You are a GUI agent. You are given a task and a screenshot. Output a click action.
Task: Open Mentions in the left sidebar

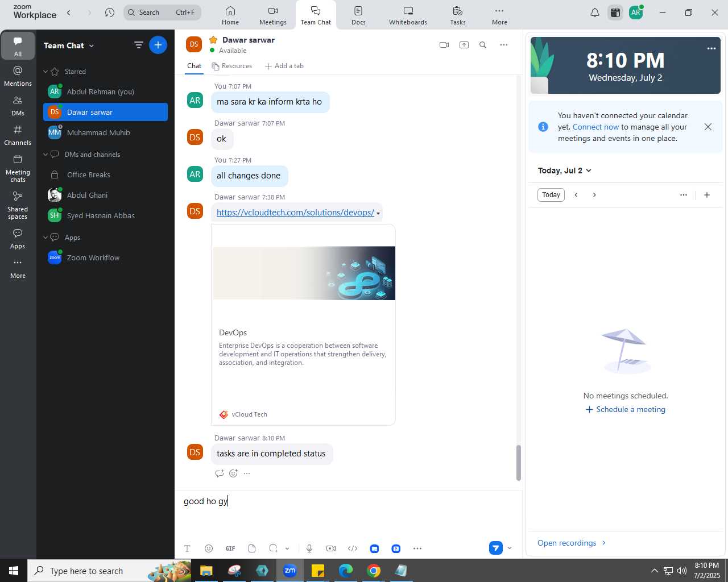pos(18,76)
